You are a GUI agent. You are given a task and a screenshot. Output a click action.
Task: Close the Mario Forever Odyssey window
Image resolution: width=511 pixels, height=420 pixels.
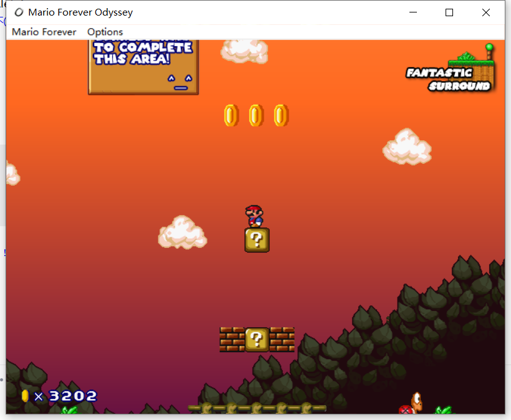tap(486, 12)
